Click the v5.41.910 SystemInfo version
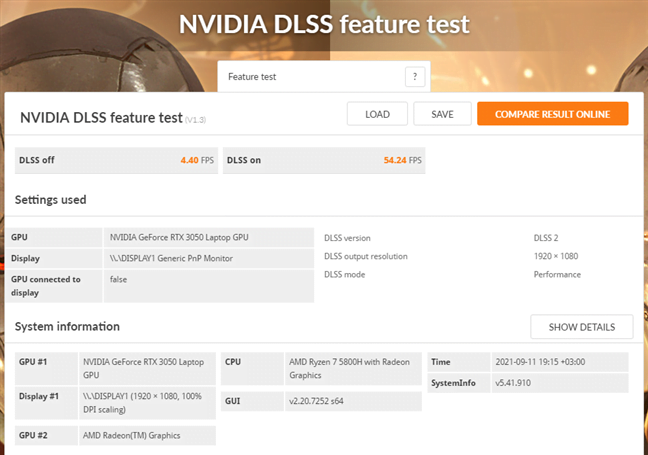Image resolution: width=648 pixels, height=455 pixels. click(x=513, y=383)
